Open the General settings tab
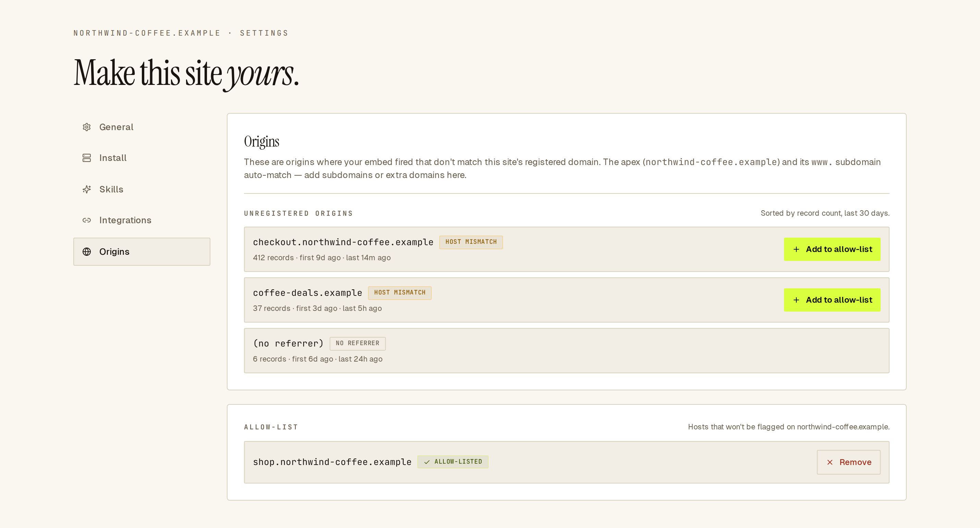 point(142,127)
